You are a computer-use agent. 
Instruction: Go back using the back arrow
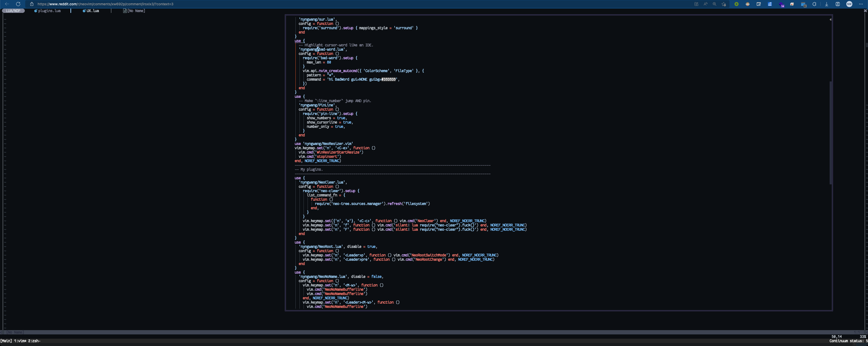pyautogui.click(x=6, y=4)
